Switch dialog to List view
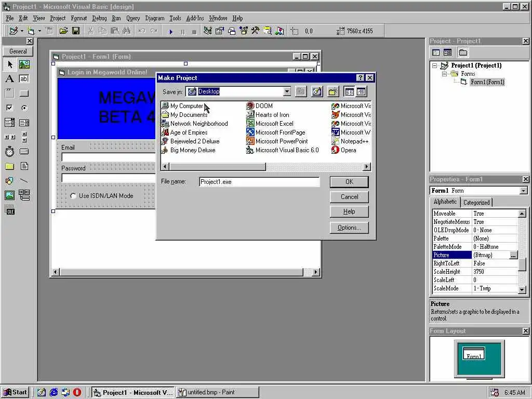 pos(349,91)
